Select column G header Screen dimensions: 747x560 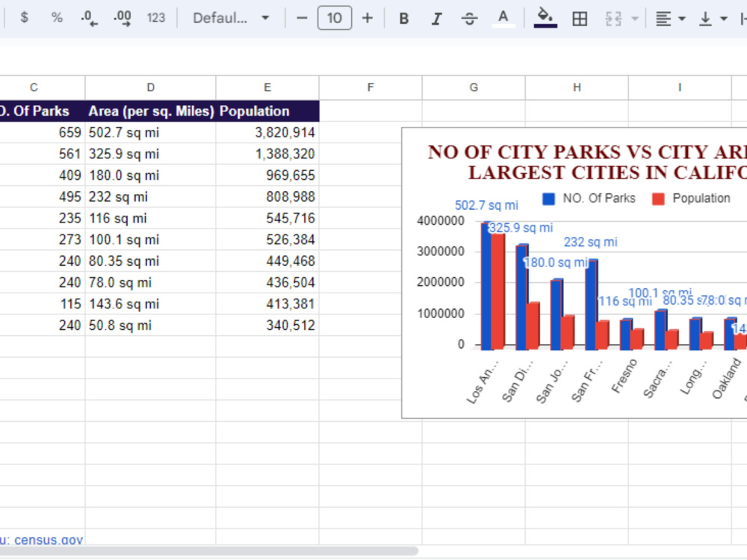pos(474,87)
